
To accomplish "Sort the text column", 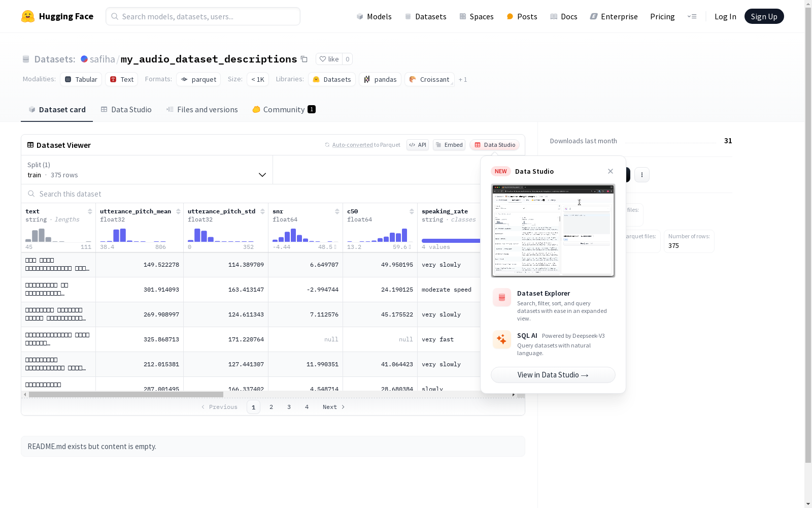I will coord(90,211).
